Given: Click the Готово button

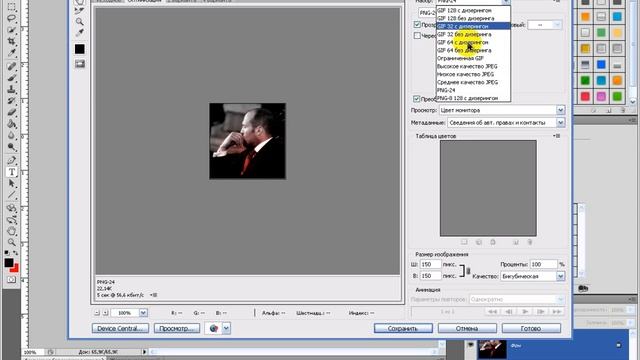Looking at the screenshot, I should [x=531, y=328].
